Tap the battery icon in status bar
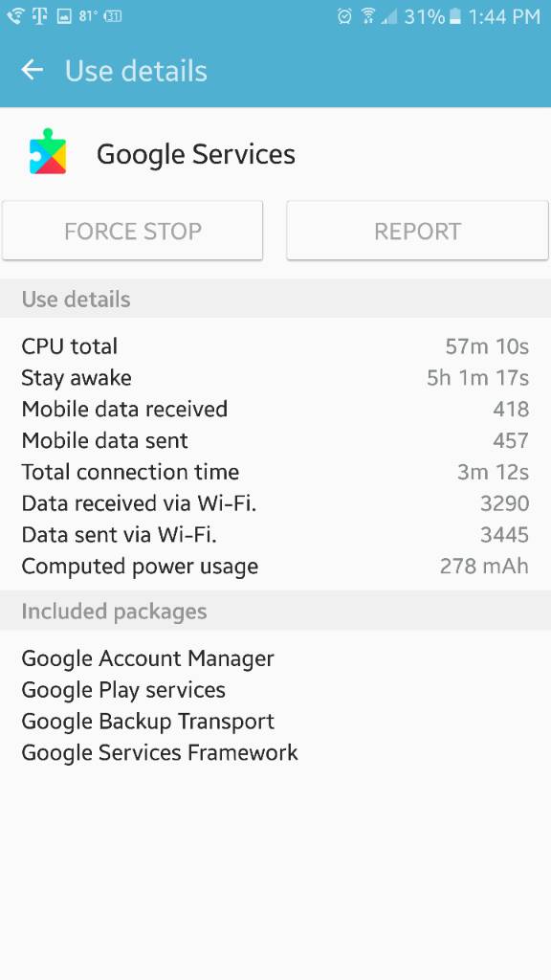551x980 pixels. [x=454, y=16]
